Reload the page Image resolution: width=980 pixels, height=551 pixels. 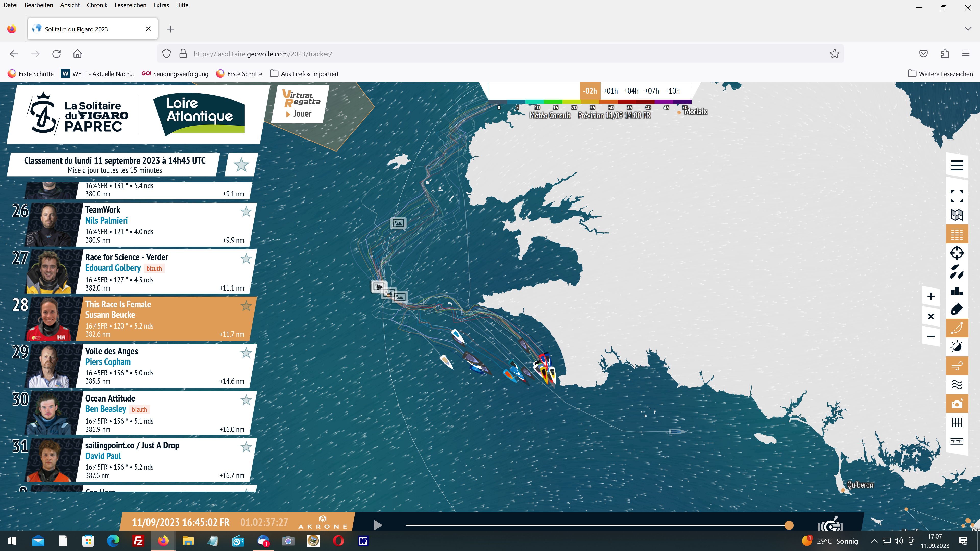coord(56,54)
